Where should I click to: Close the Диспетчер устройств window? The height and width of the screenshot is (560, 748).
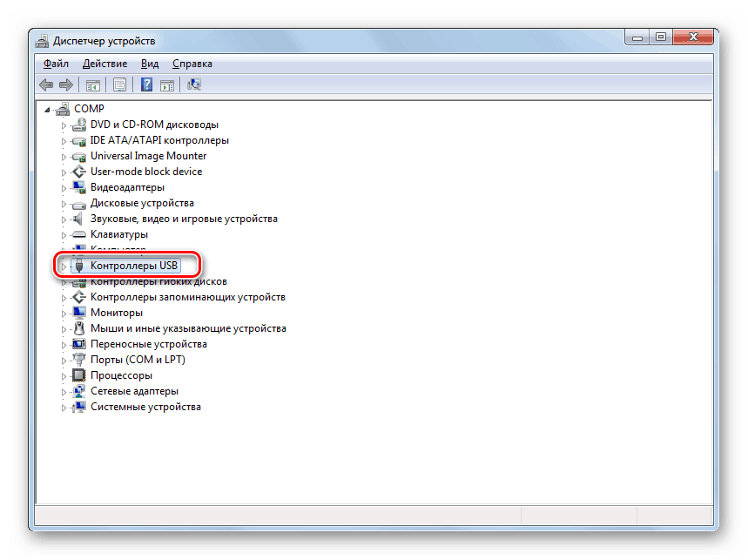coord(693,37)
